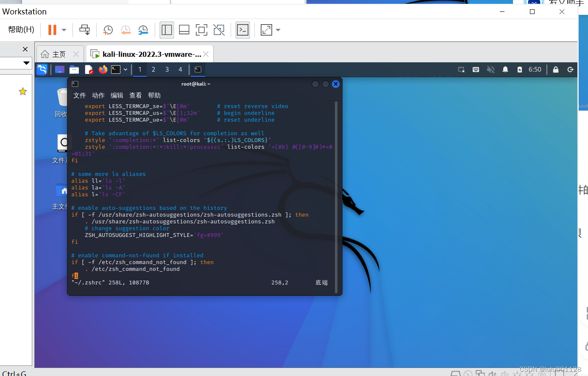Switch to Unity mode icon

[219, 30]
